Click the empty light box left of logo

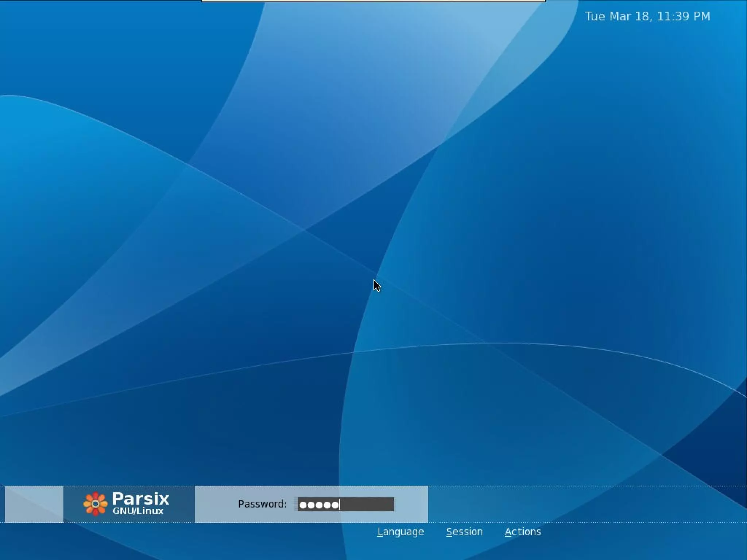pos(34,504)
